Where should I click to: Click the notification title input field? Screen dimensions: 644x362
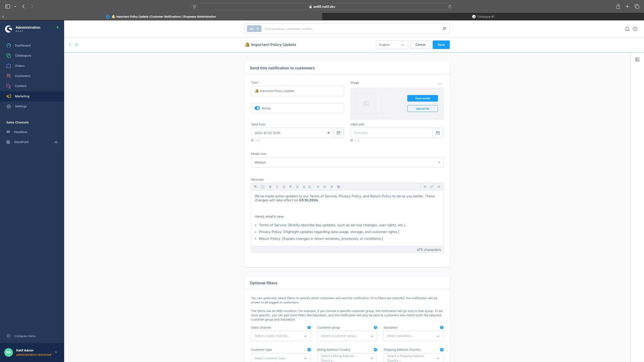click(297, 91)
